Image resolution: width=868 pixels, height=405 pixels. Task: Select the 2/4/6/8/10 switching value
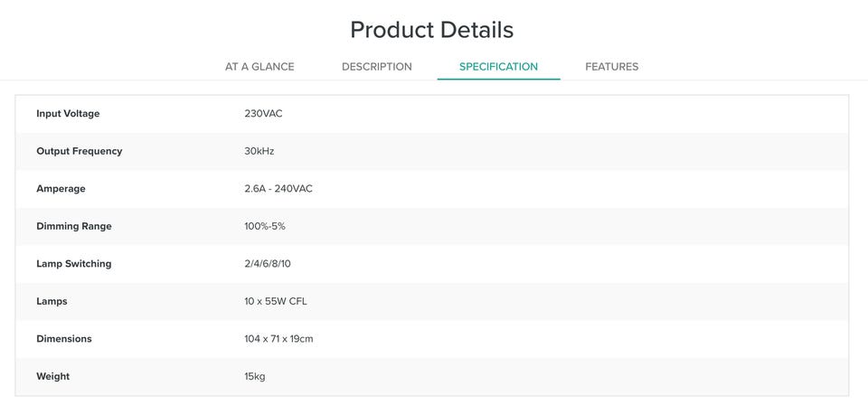267,264
